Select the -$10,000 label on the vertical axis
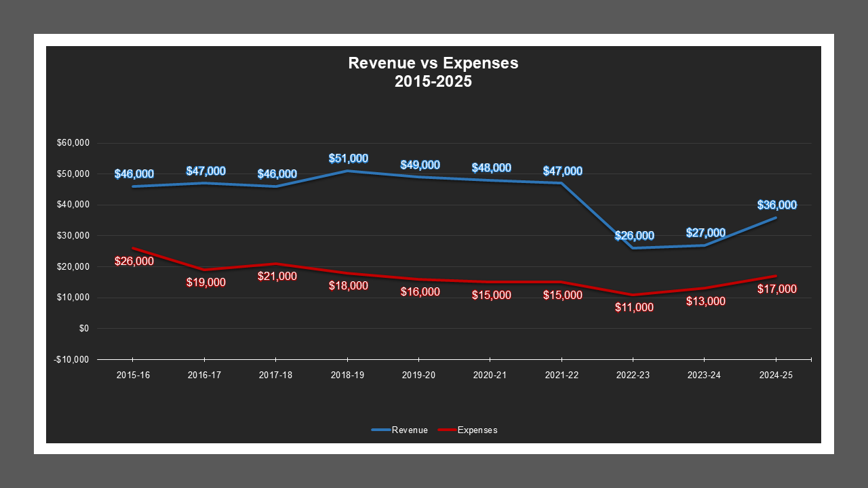Viewport: 868px width, 488px height. [x=73, y=359]
